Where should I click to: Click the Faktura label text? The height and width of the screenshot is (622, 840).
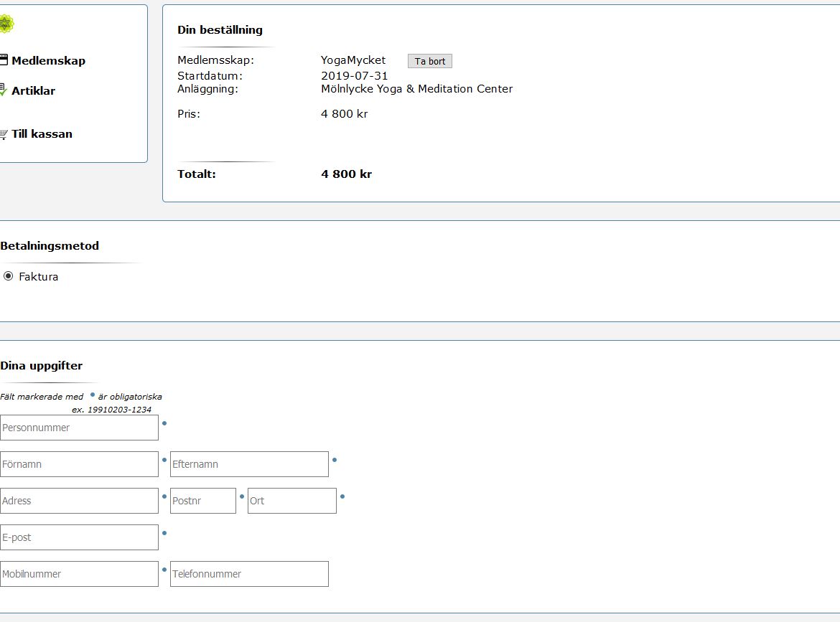click(38, 277)
